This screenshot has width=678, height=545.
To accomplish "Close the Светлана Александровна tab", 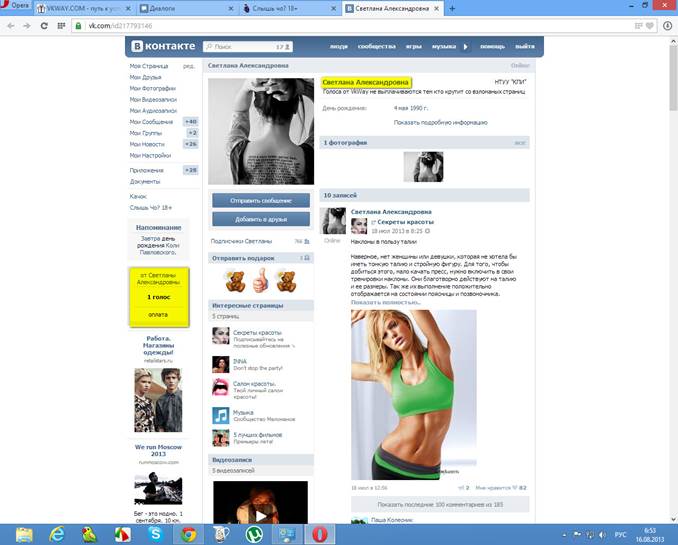I will point(436,8).
